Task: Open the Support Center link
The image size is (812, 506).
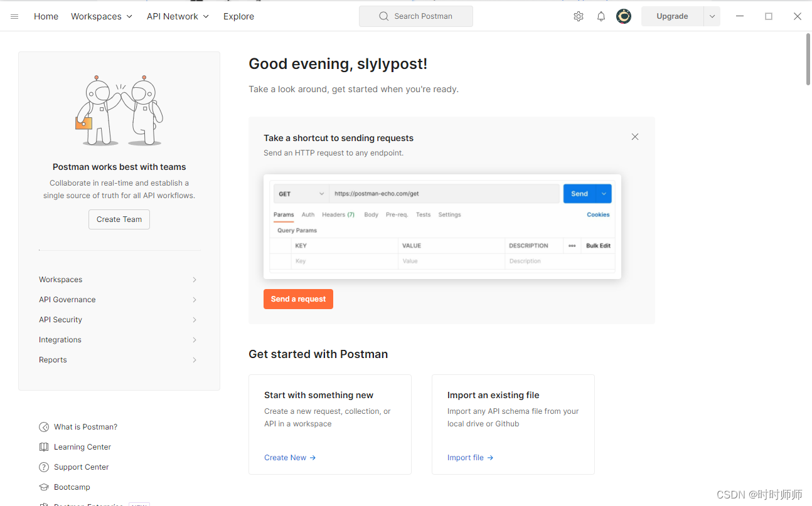Action: point(81,467)
